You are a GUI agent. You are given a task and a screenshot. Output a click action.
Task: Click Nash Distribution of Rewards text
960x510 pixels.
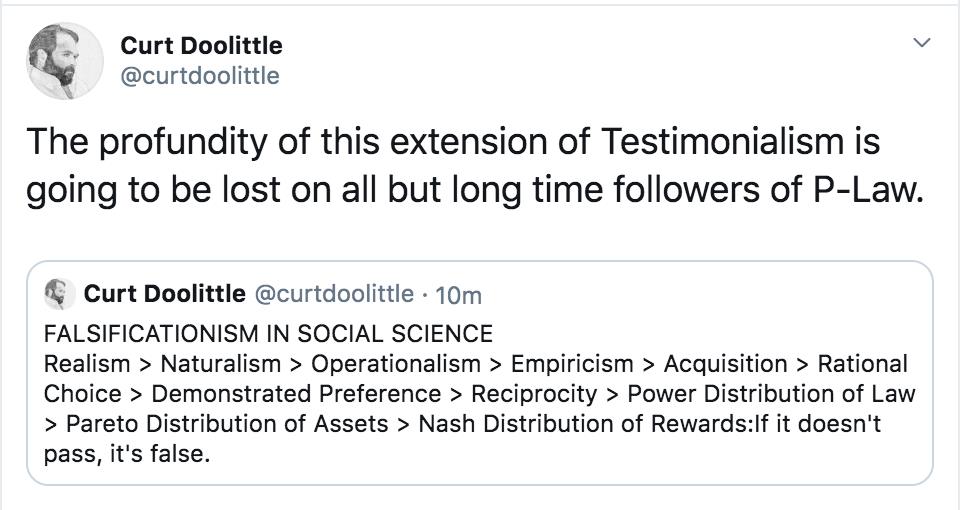(x=573, y=423)
